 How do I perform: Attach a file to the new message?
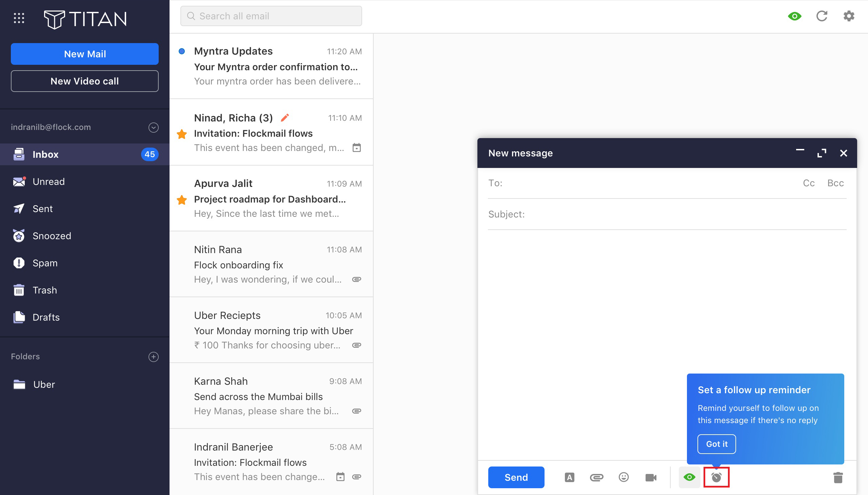(596, 477)
